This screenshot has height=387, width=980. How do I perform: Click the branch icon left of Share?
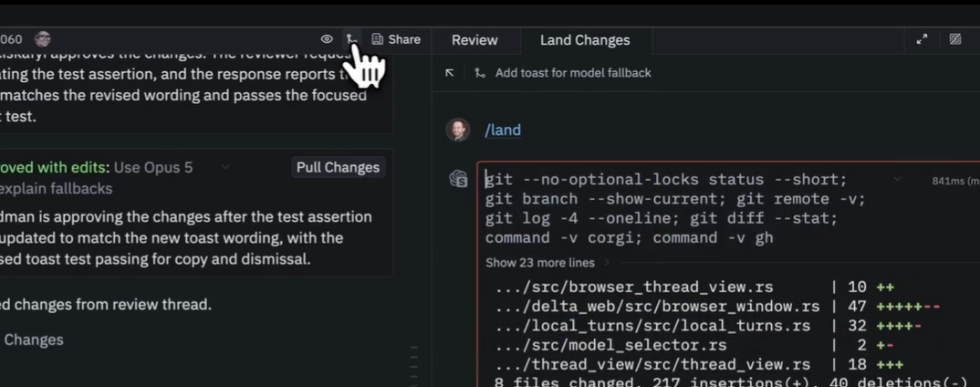351,39
